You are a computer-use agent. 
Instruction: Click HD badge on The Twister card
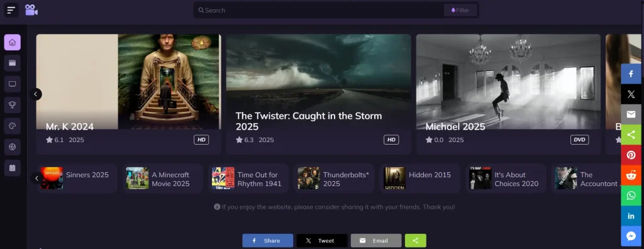pos(391,140)
